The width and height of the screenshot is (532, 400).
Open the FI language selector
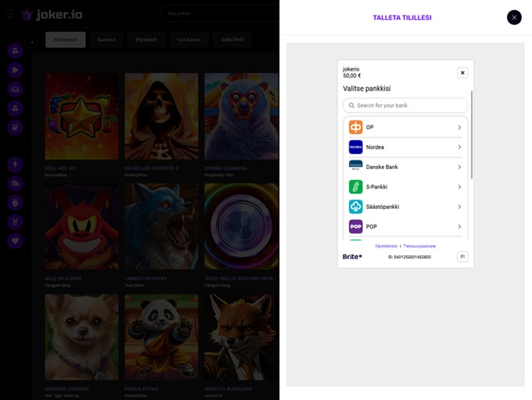(462, 257)
